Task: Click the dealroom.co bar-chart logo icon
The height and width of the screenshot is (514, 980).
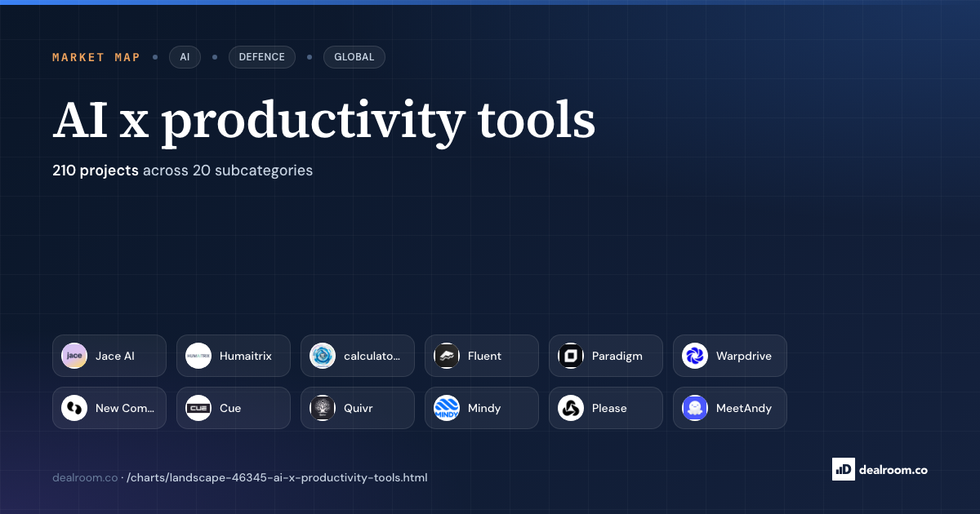Action: click(843, 469)
